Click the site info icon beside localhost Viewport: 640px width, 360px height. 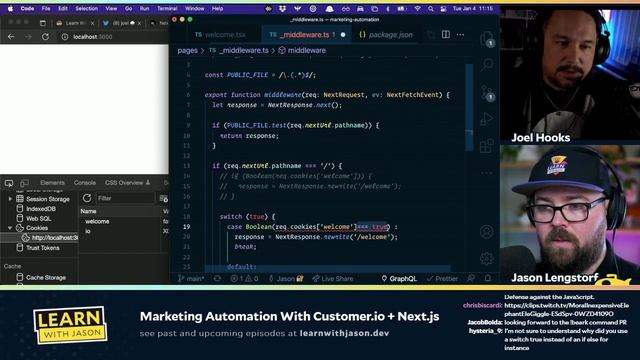pyautogui.click(x=64, y=37)
